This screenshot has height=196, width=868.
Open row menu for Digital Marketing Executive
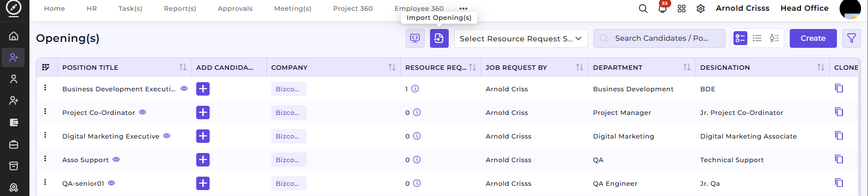point(45,135)
